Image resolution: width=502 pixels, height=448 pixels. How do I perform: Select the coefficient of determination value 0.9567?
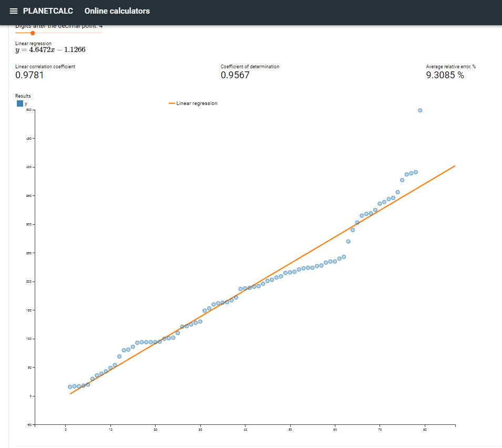click(x=235, y=75)
